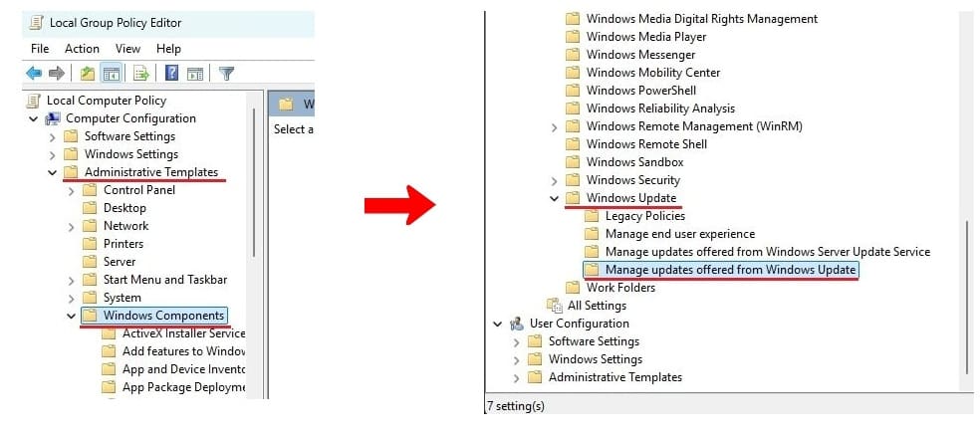The width and height of the screenshot is (980, 436).
Task: Expand the System node
Action: pyautogui.click(x=72, y=298)
